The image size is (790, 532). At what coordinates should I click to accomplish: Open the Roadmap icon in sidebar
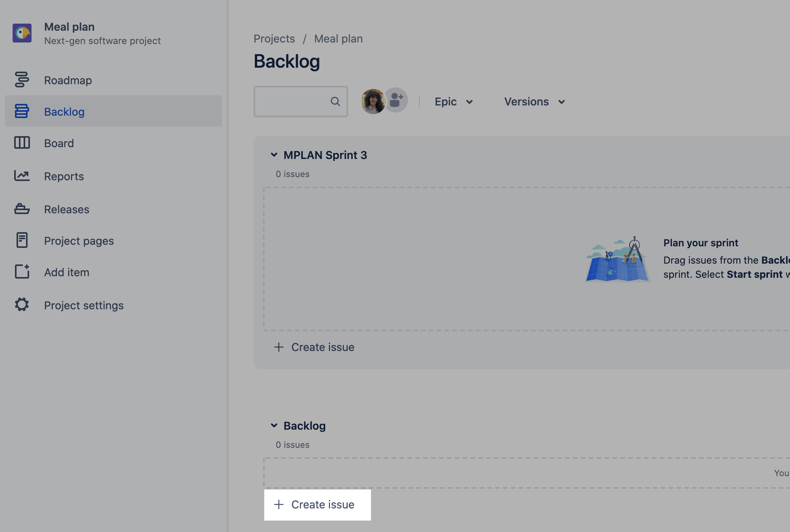coord(22,79)
